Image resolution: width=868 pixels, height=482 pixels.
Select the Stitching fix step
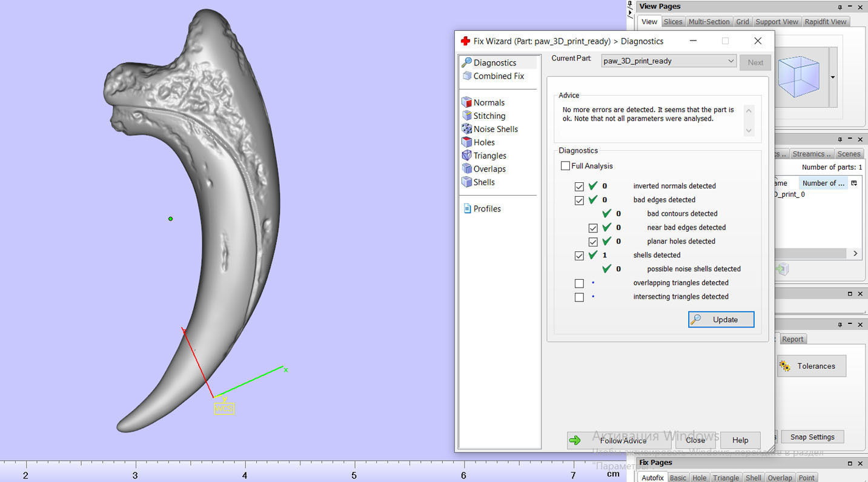pyautogui.click(x=483, y=116)
